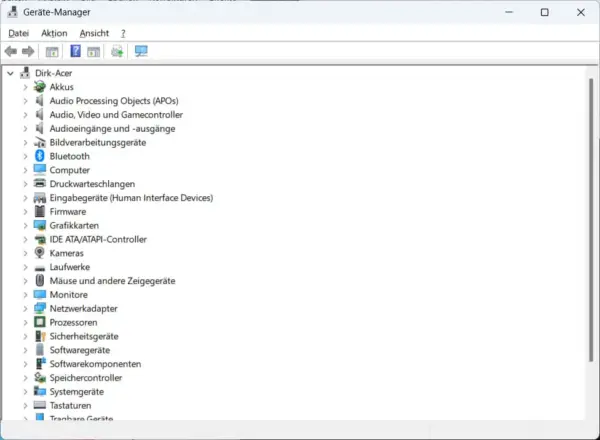The image size is (600, 440).
Task: Click the Druckwarteschlangen printer icon
Action: (x=39, y=184)
